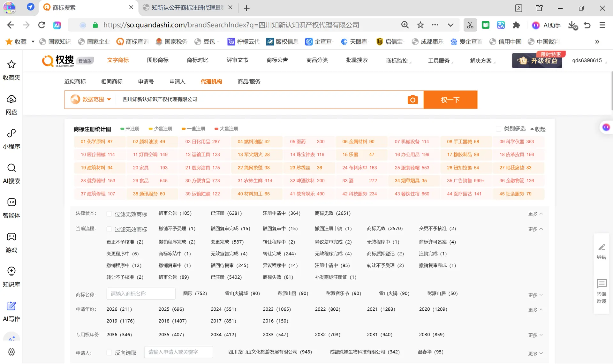Open the download manager icon
The height and width of the screenshot is (364, 613).
(x=573, y=25)
